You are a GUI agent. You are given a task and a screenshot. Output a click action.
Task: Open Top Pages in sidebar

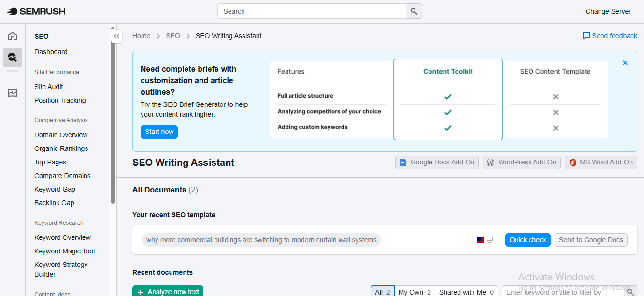click(50, 162)
